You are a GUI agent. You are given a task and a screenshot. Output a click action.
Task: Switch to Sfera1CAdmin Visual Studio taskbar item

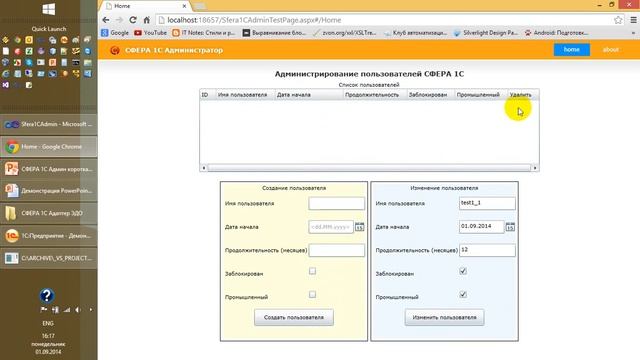coord(49,124)
